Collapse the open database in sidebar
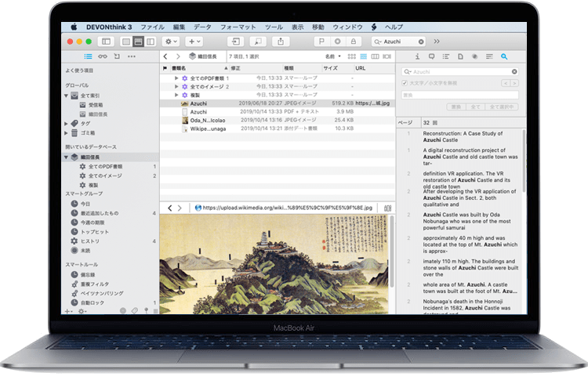This screenshot has height=380, width=588. point(66,157)
